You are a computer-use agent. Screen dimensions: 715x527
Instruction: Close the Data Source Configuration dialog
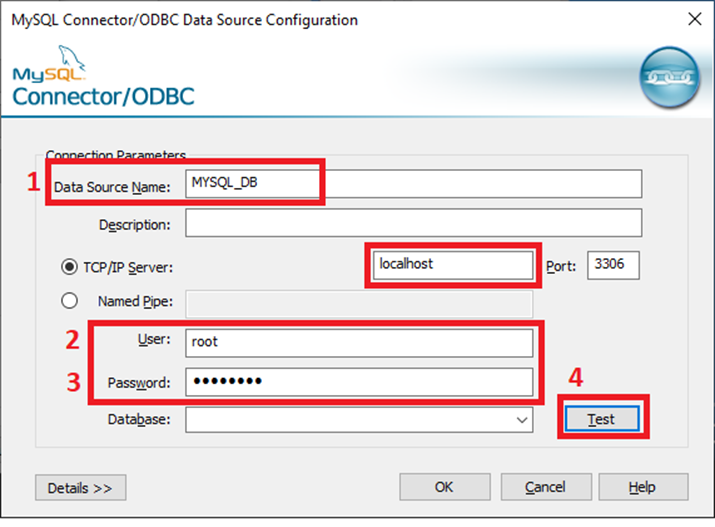click(x=694, y=19)
